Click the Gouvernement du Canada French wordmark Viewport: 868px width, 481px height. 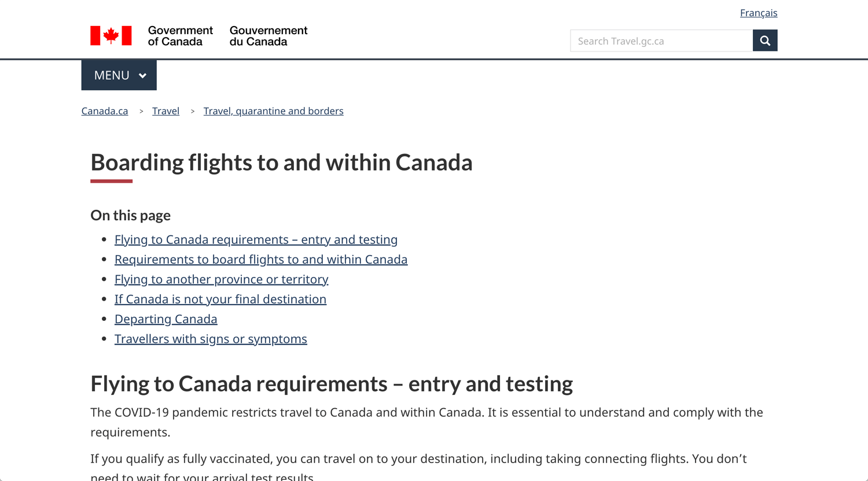tap(269, 36)
